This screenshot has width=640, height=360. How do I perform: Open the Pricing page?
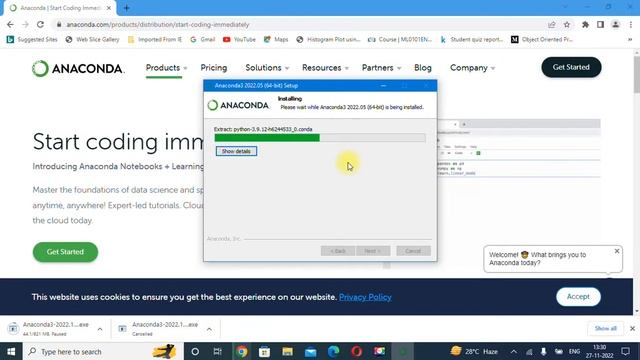pos(213,68)
